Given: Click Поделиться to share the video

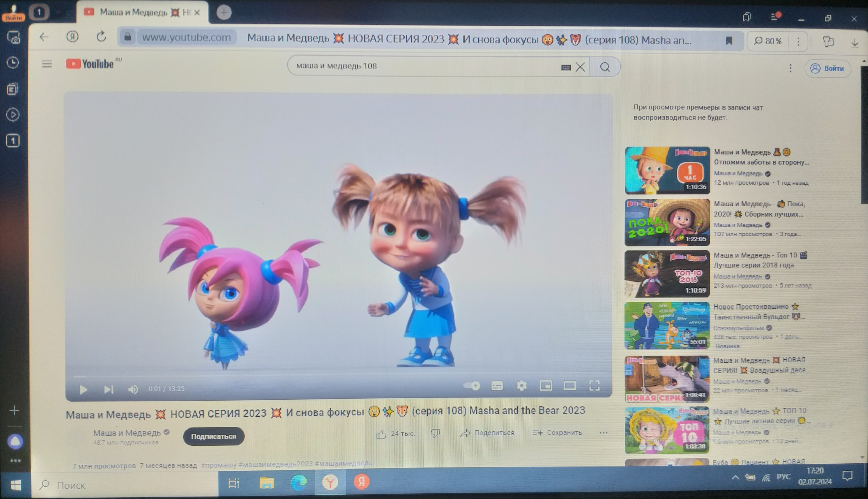Looking at the screenshot, I should (x=487, y=433).
